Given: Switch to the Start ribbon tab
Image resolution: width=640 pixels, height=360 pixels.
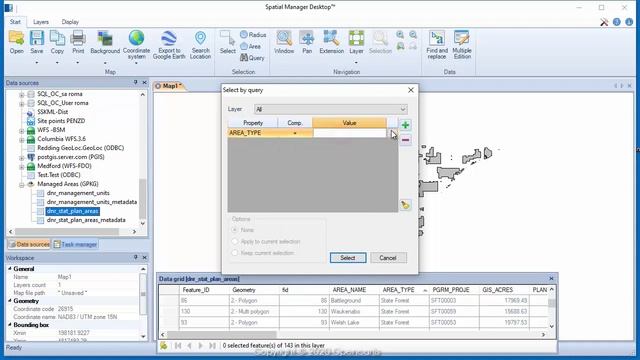Looking at the screenshot, I should 16,22.
